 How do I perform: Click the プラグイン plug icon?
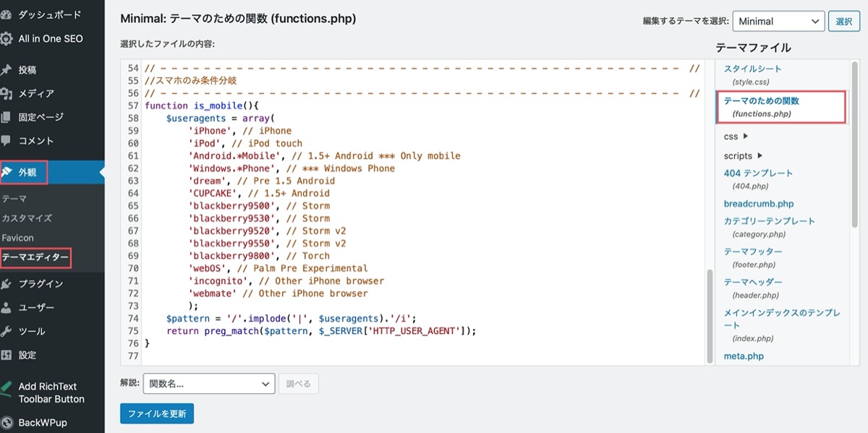click(6, 284)
